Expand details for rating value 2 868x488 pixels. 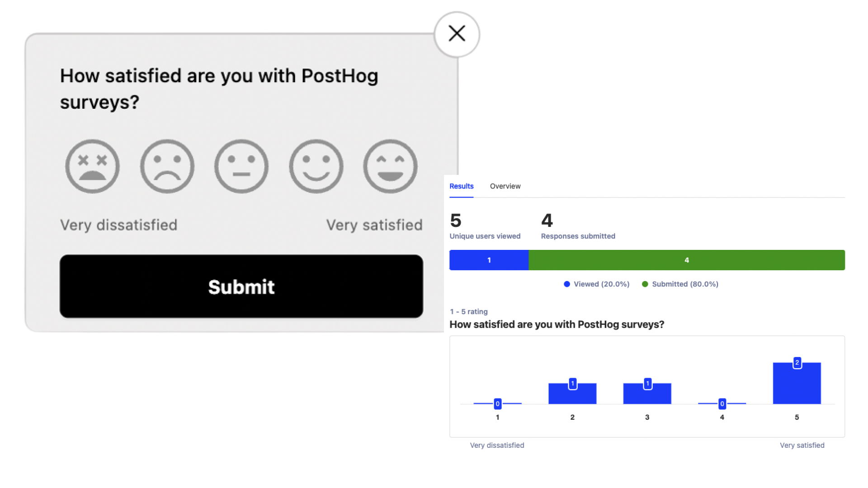click(572, 392)
